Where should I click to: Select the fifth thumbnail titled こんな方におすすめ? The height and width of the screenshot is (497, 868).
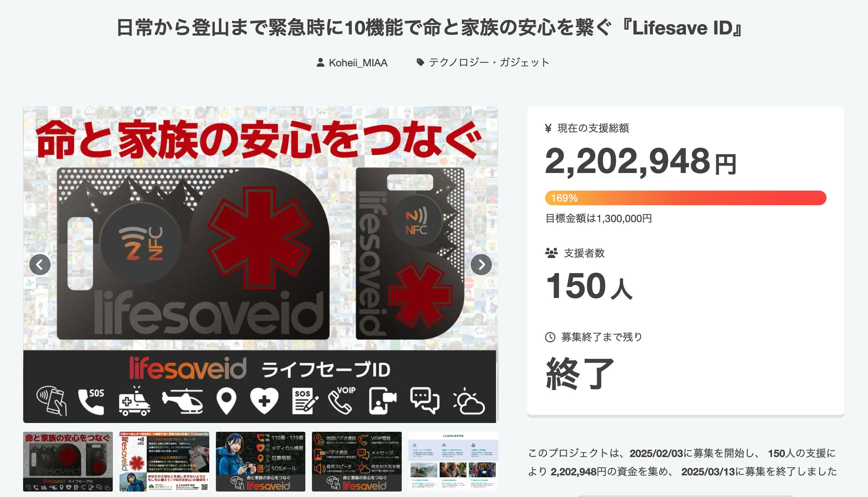453,461
